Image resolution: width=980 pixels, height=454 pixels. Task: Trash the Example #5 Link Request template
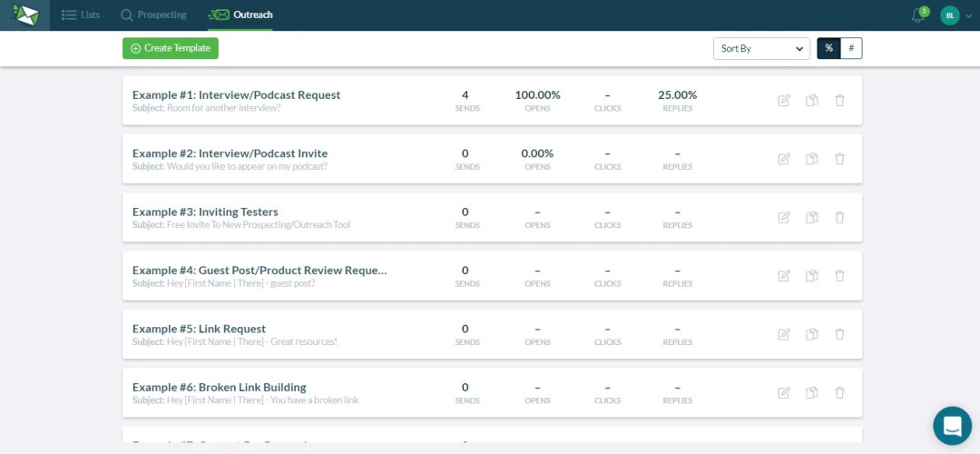click(839, 334)
